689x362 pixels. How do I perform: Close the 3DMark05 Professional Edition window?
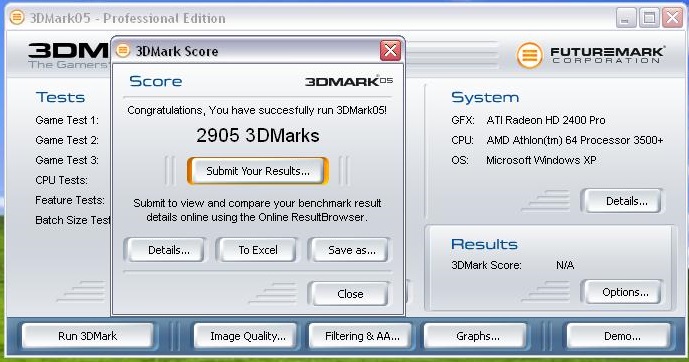coord(672,18)
